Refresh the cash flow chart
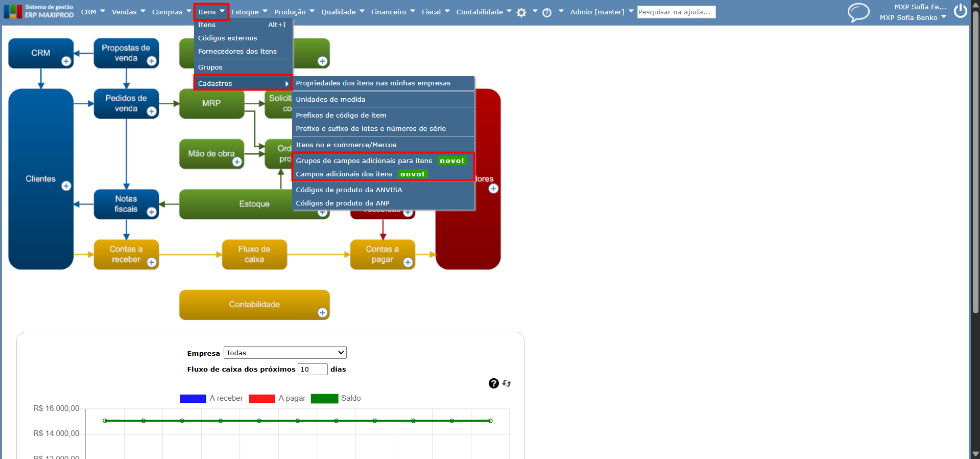The width and height of the screenshot is (980, 459). click(x=507, y=383)
